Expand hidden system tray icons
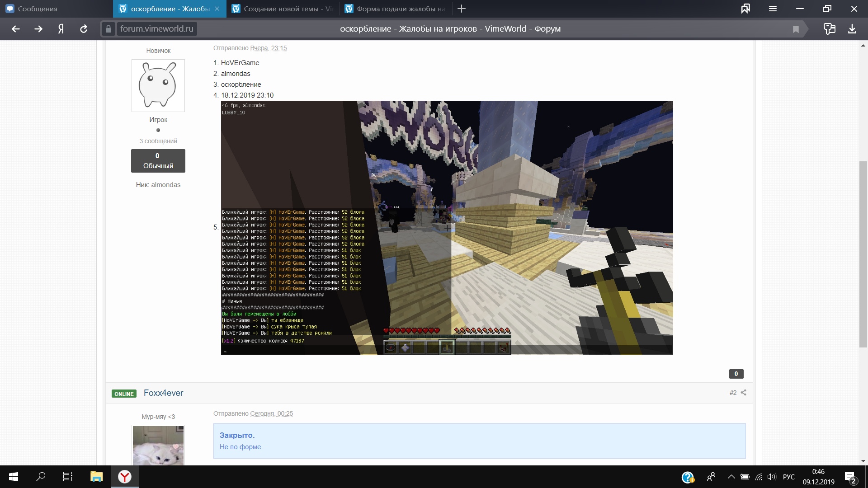The width and height of the screenshot is (868, 488). pos(731,477)
